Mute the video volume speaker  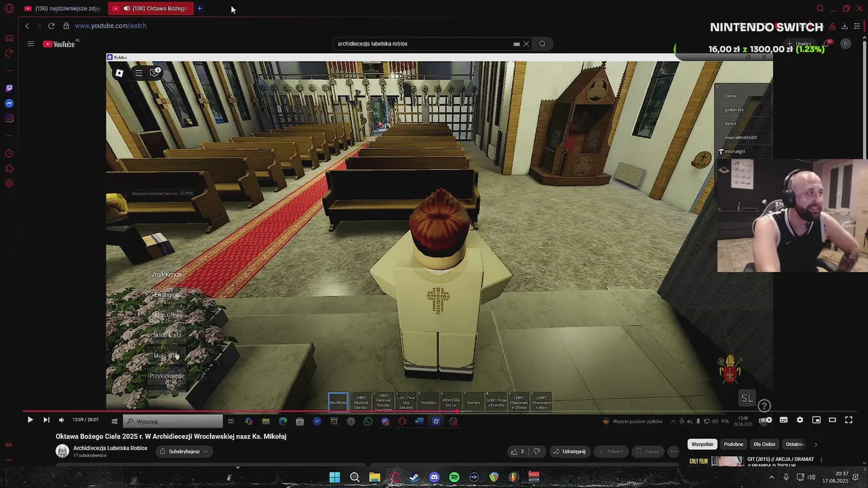61,420
